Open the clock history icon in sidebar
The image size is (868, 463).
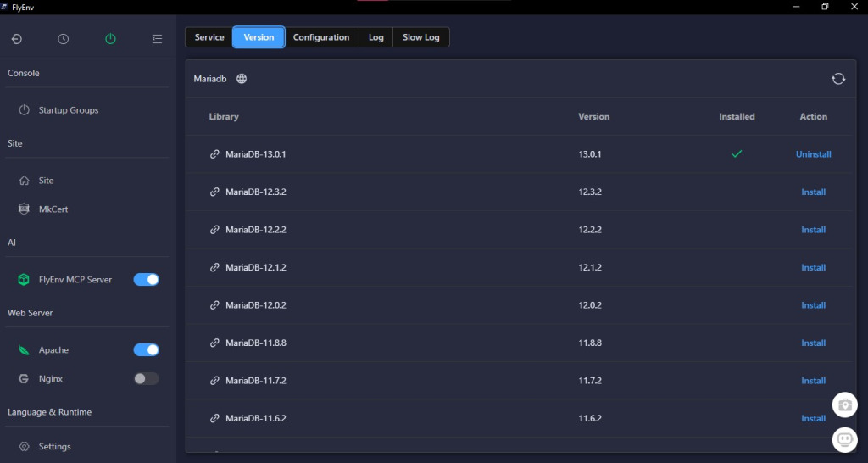point(63,39)
